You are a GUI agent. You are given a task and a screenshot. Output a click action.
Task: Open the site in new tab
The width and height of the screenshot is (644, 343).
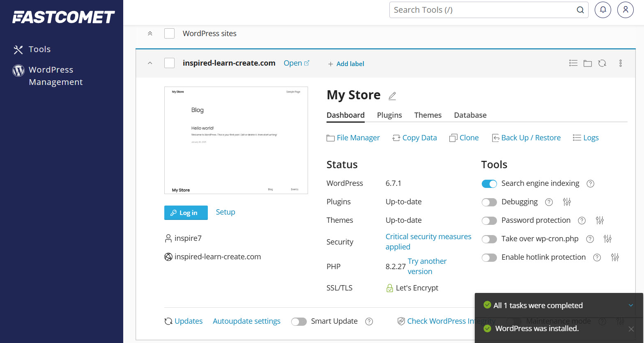click(297, 63)
